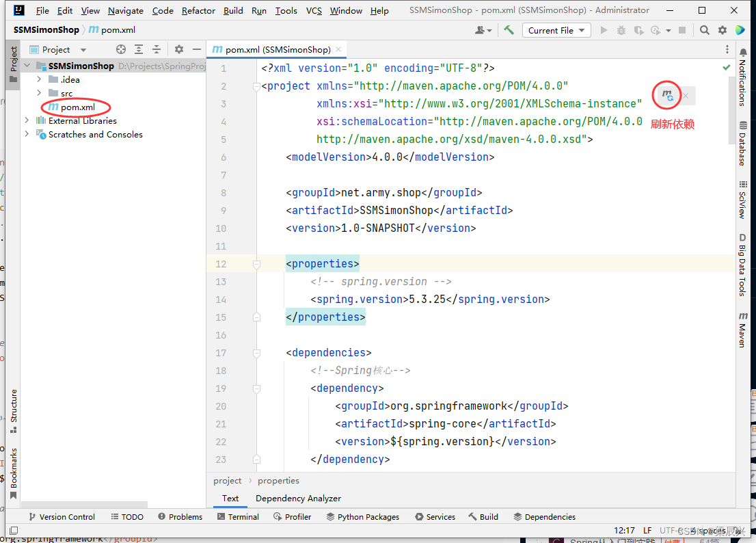Close the pom.xml editor tab
The image size is (756, 543).
point(338,49)
